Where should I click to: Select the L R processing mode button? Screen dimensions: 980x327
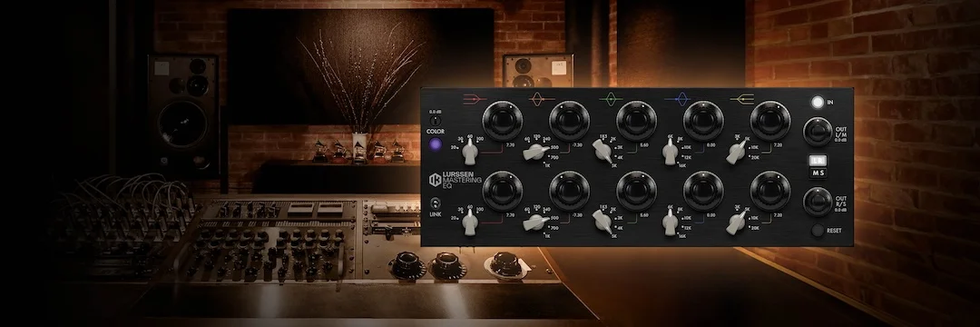(818, 160)
